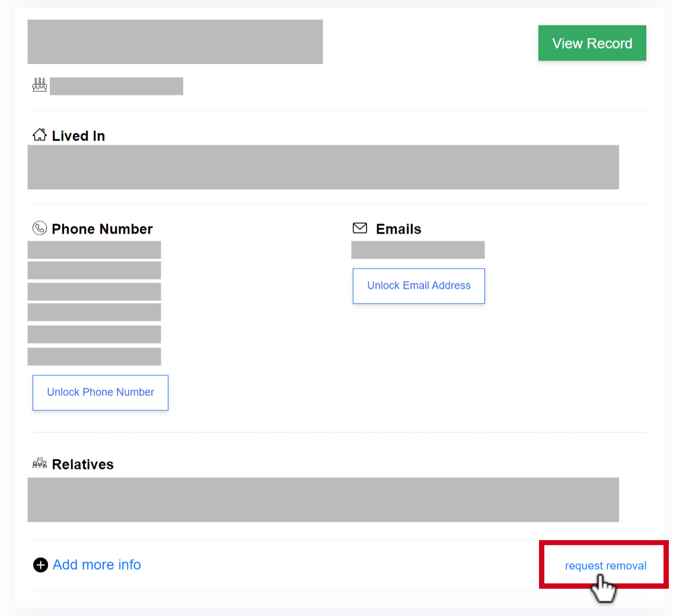Click the first redacted phone number entry

[x=94, y=250]
